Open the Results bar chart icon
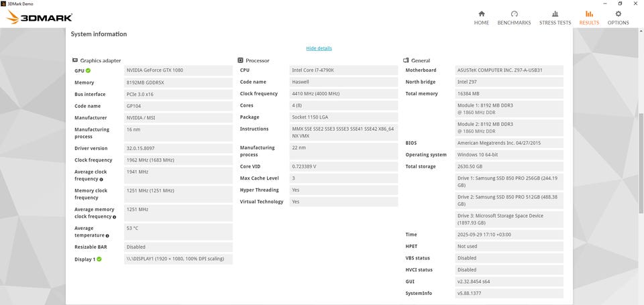The image size is (644, 305). tap(589, 13)
